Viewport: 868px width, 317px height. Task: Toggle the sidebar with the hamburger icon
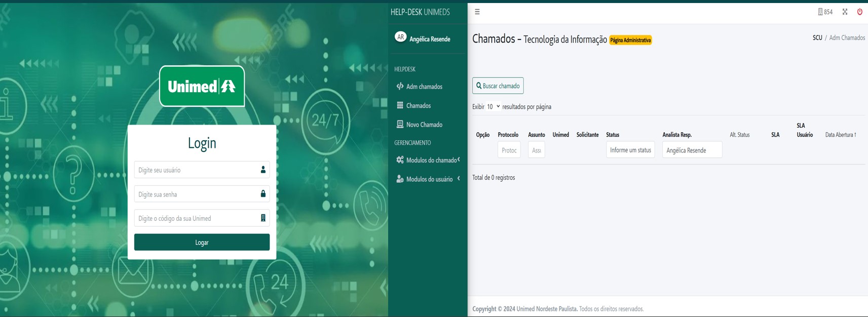click(x=477, y=12)
